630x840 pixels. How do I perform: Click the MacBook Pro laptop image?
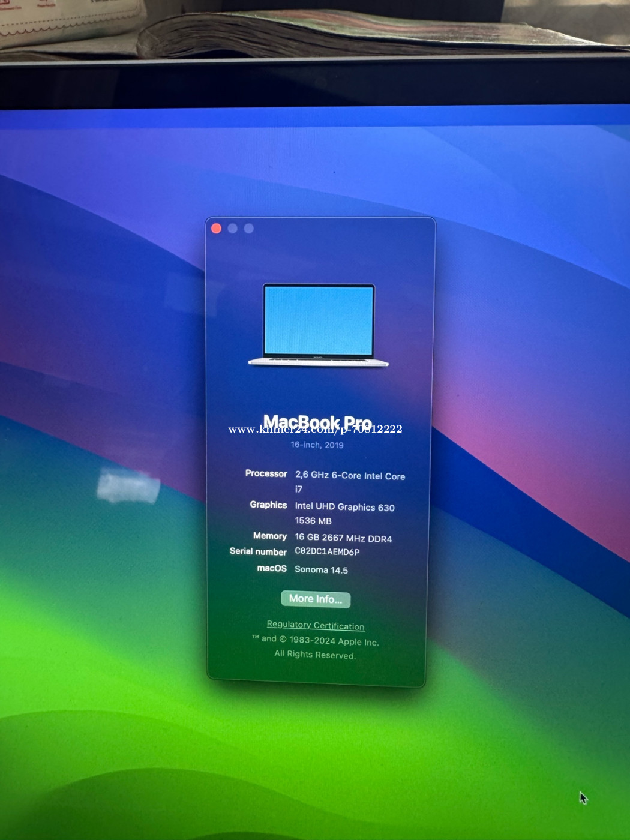pyautogui.click(x=319, y=325)
